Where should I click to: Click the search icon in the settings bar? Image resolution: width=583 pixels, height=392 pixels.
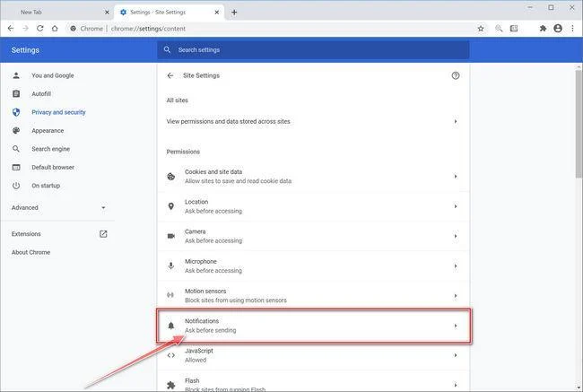coord(168,49)
